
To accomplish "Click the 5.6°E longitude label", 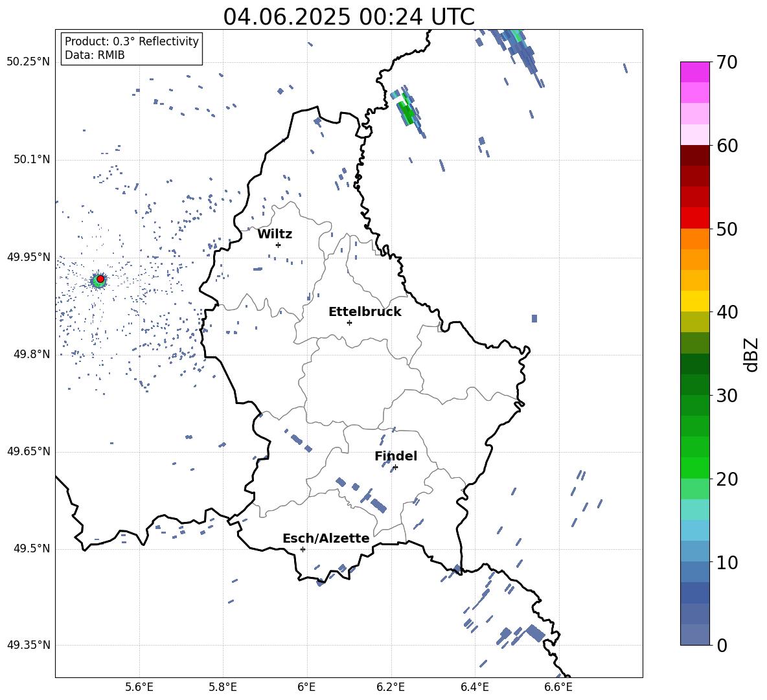I will pos(139,687).
